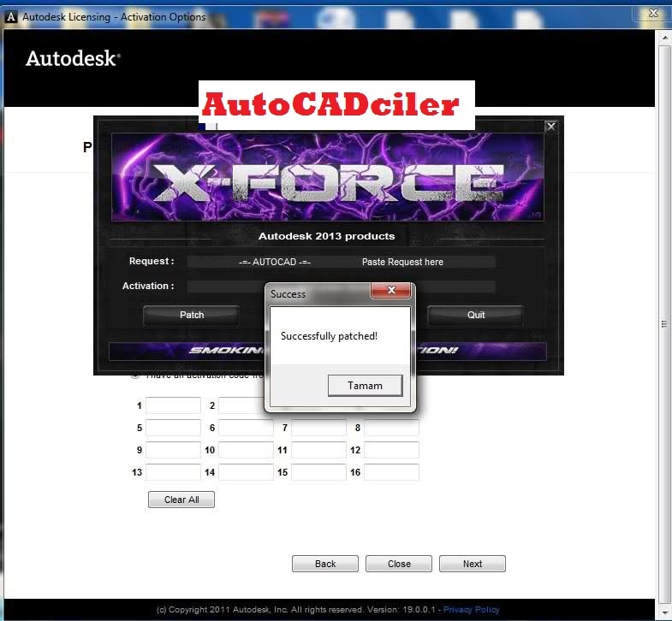
Task: Click the Patch button
Action: [x=191, y=315]
